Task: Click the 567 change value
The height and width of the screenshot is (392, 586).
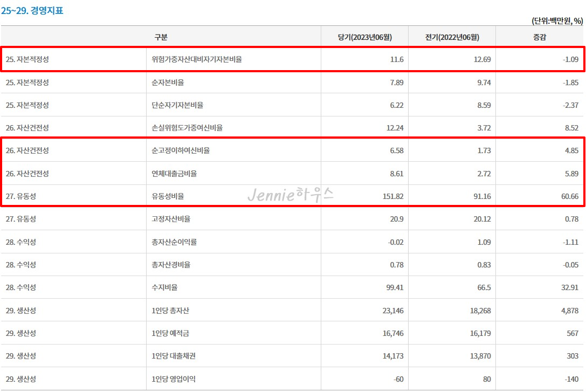Action: (573, 333)
